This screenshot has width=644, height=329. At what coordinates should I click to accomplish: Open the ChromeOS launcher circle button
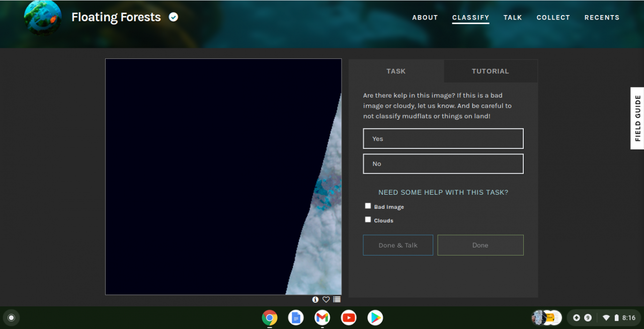click(x=11, y=317)
